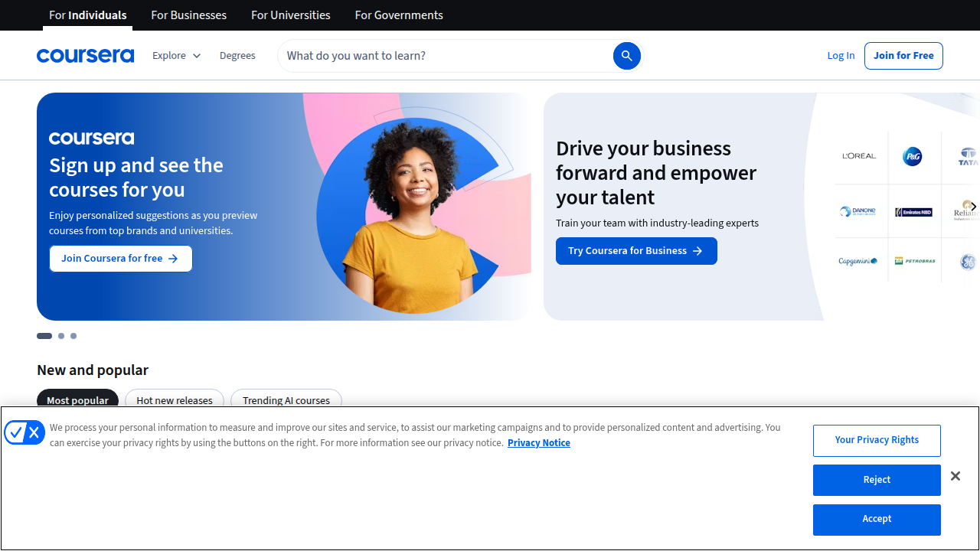This screenshot has width=980, height=551.
Task: Select the Hot new releases filter
Action: [175, 400]
